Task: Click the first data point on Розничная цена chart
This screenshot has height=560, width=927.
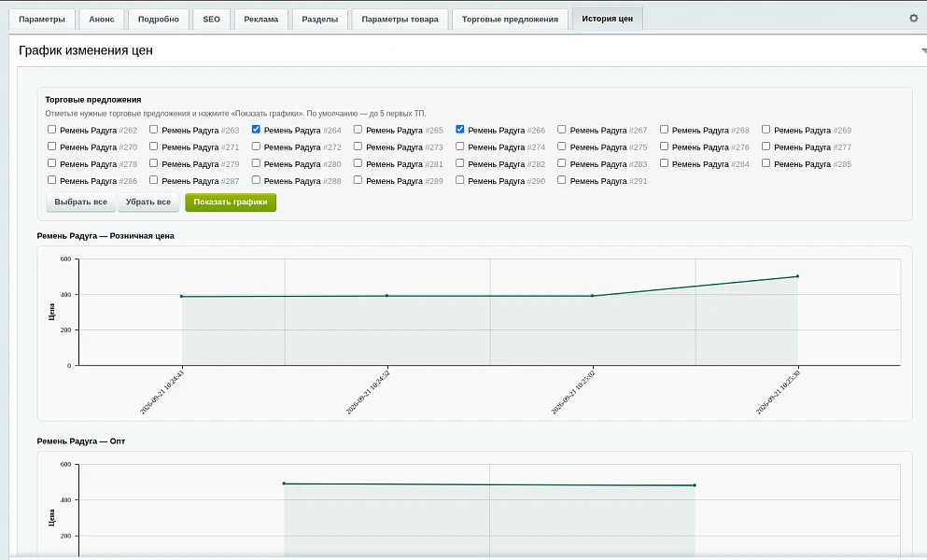Action: (181, 296)
